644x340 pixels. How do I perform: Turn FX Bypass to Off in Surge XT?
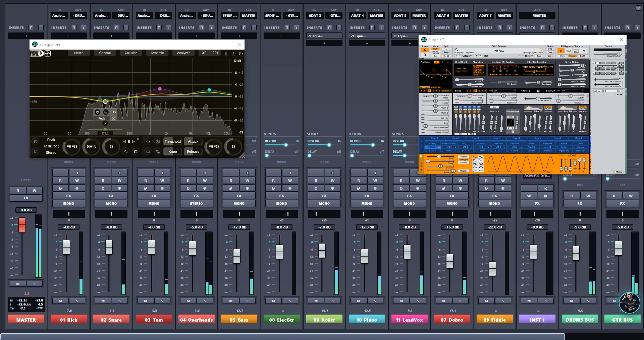561,51
